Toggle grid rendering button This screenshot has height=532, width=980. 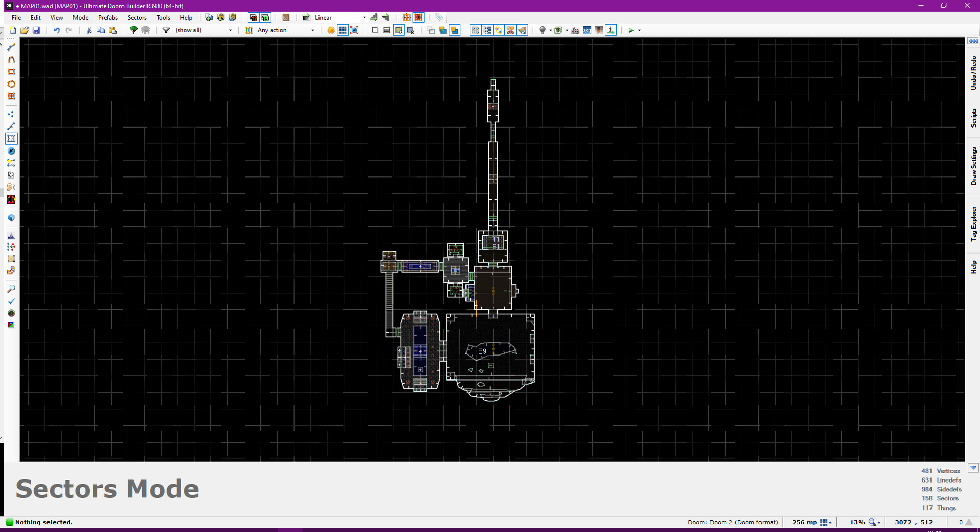[x=342, y=30]
